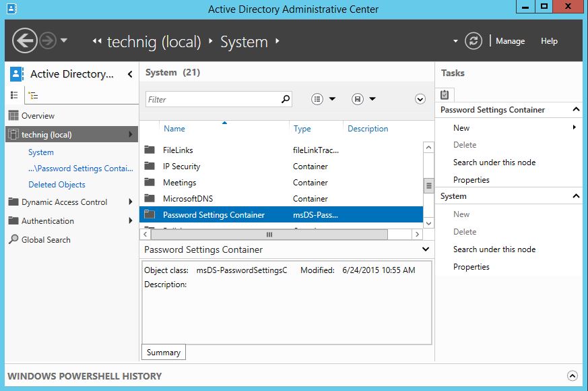Click the FileLinks folder icon
This screenshot has height=391, width=588.
[x=150, y=150]
